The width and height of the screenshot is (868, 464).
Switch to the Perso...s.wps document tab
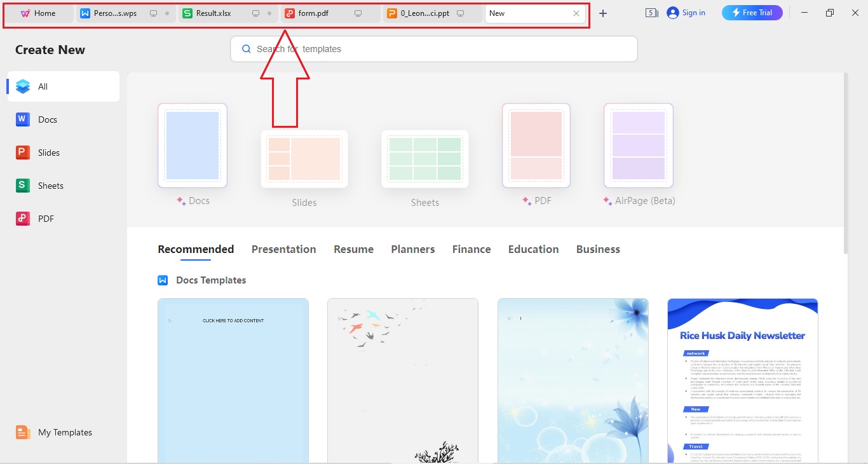coord(125,13)
